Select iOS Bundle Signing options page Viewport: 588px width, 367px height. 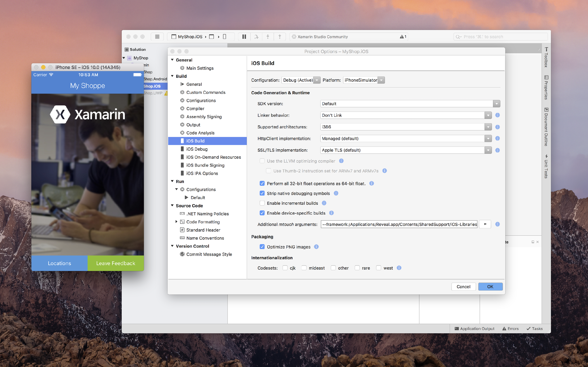coord(205,165)
